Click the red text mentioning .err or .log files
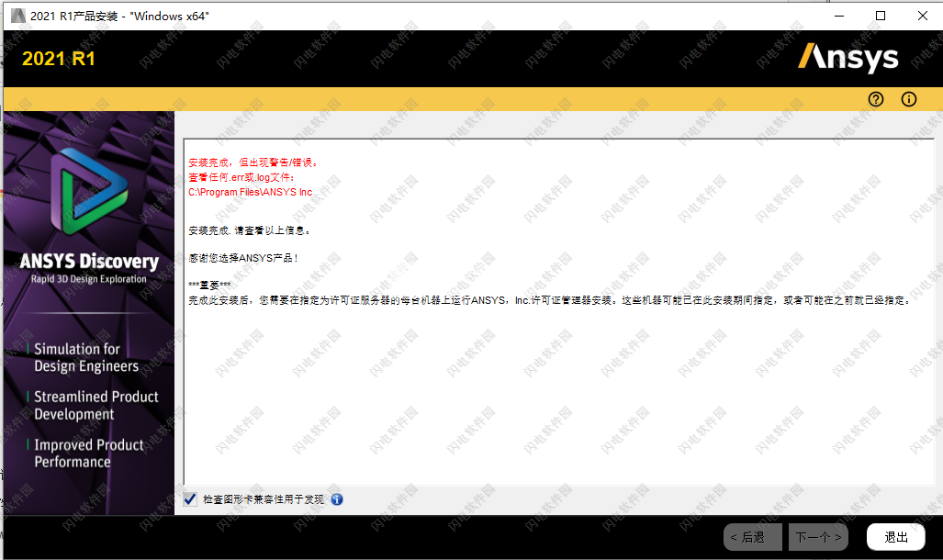The image size is (943, 560). pos(241,177)
